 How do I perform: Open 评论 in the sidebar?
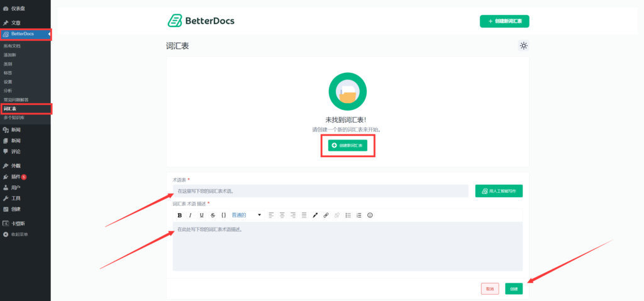[16, 151]
